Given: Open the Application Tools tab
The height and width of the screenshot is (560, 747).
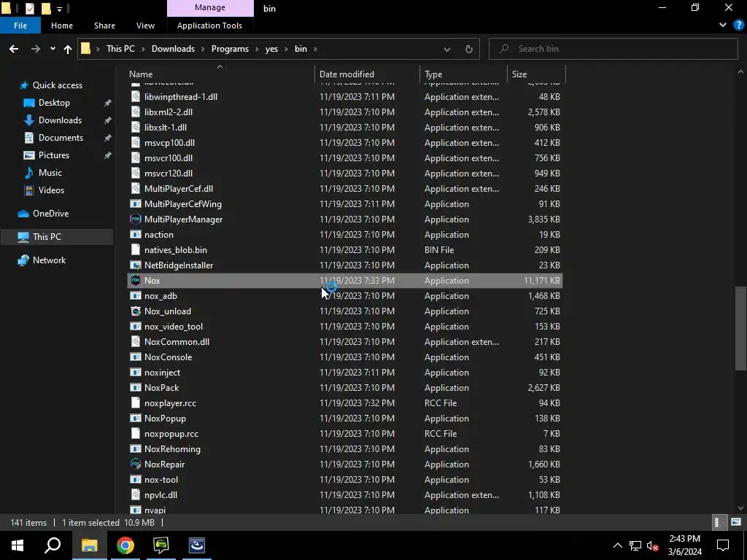Looking at the screenshot, I should (209, 26).
